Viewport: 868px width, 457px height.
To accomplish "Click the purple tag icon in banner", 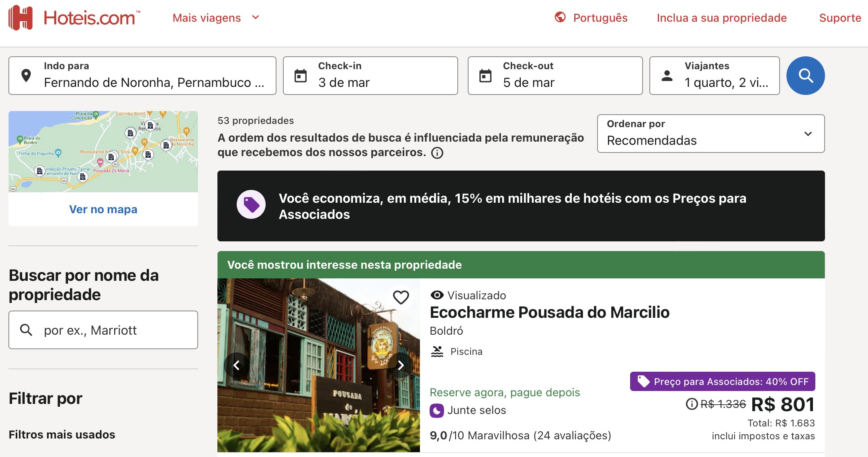I will tap(251, 204).
